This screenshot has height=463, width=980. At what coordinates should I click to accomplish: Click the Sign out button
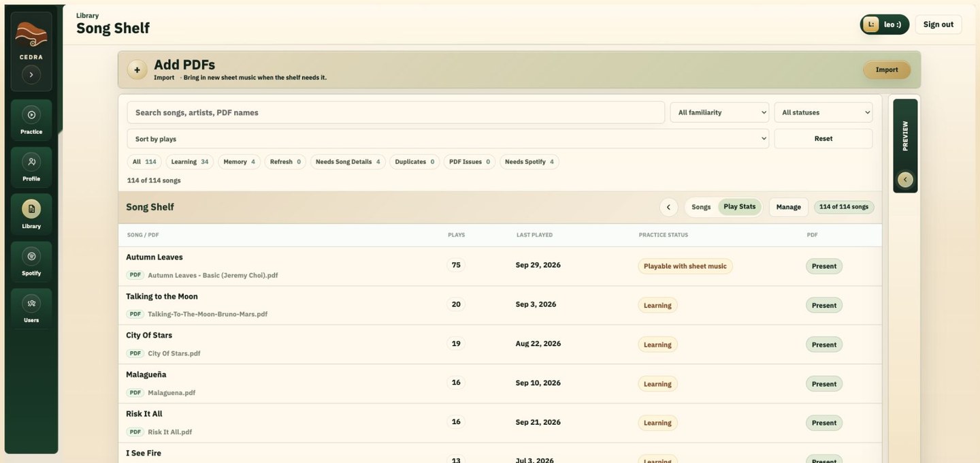(938, 25)
